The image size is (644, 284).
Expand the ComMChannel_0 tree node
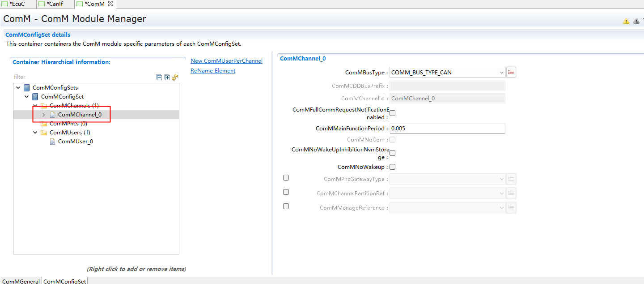[43, 115]
